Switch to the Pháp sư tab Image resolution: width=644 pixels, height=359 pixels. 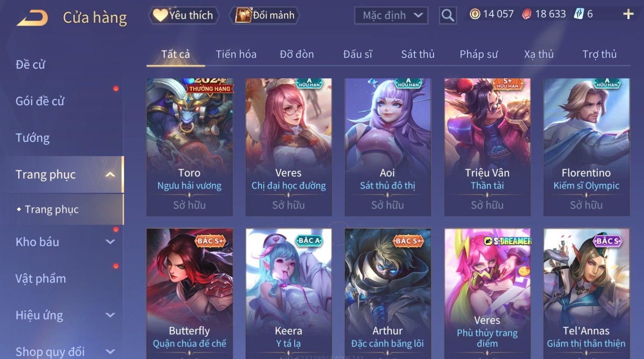pyautogui.click(x=479, y=54)
